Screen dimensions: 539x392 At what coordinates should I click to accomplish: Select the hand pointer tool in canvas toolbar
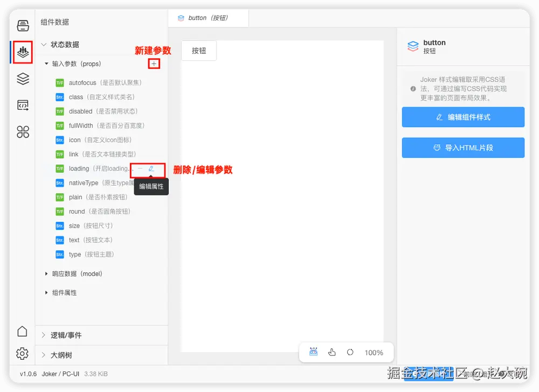tap(332, 352)
